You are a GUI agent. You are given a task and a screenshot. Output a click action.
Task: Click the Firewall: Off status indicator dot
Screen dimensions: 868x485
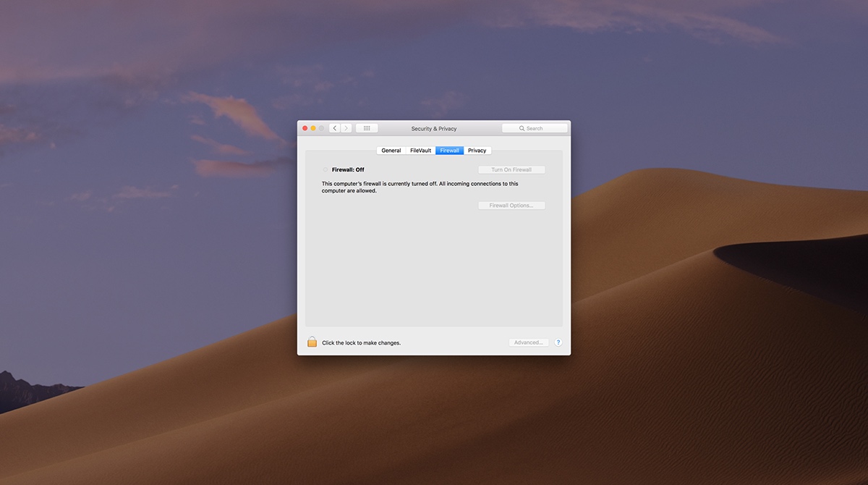pos(325,169)
